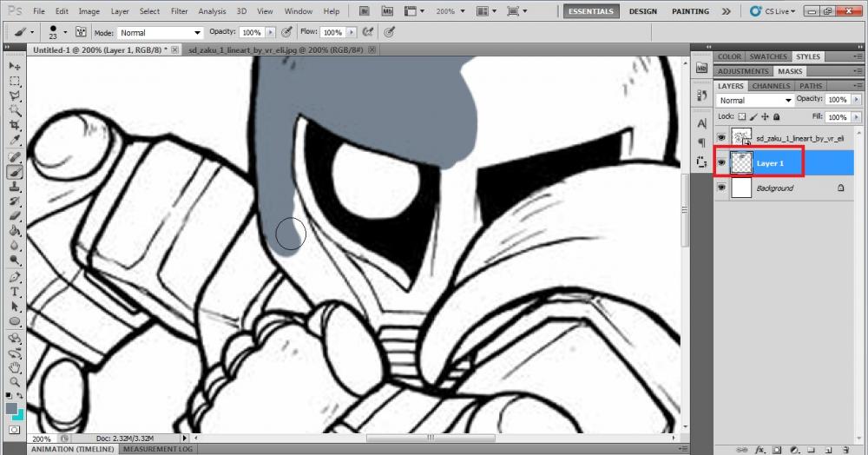Open the Filter menu

[x=179, y=11]
